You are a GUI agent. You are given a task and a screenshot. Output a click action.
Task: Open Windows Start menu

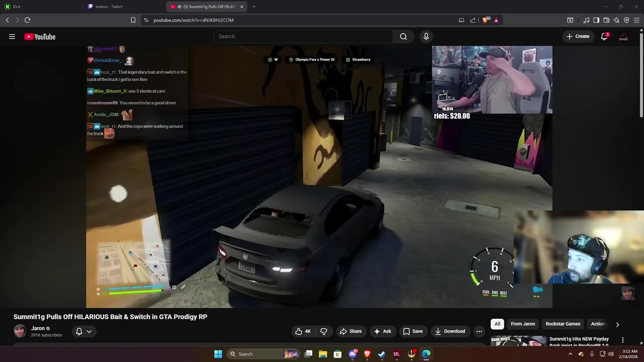click(x=218, y=354)
